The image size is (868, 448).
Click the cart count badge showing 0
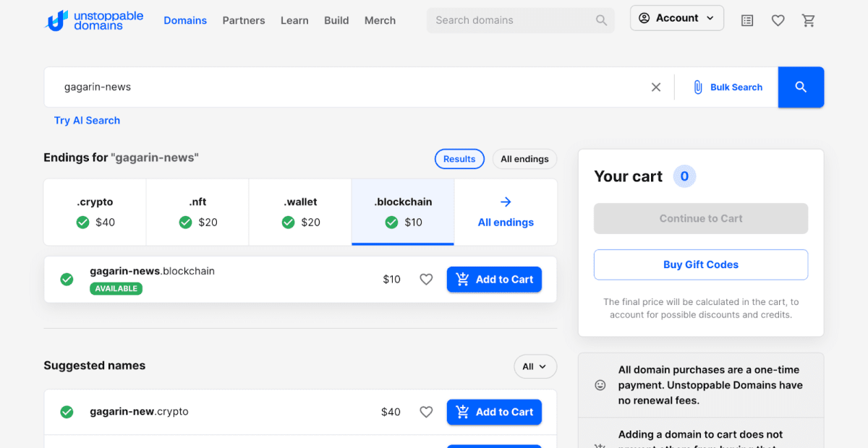[x=684, y=176]
